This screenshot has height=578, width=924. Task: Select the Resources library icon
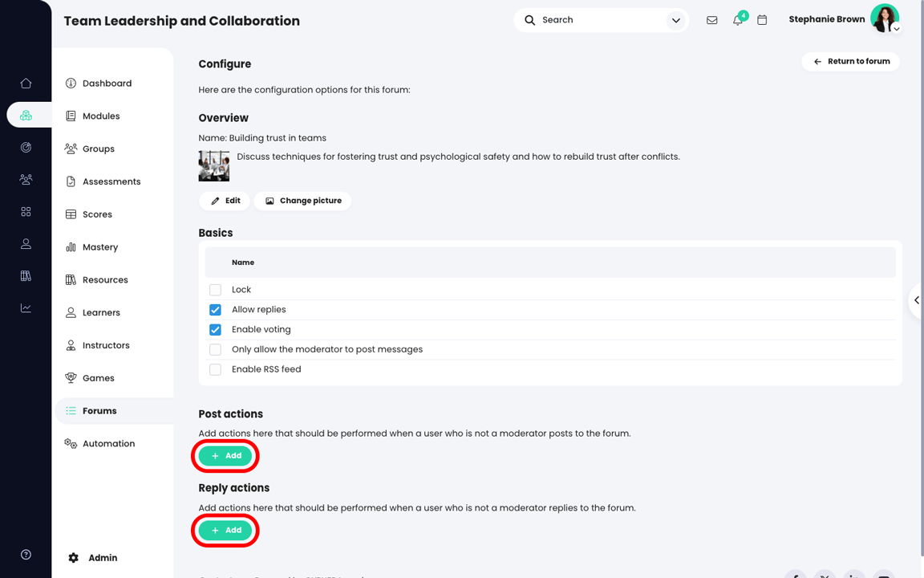click(x=71, y=279)
